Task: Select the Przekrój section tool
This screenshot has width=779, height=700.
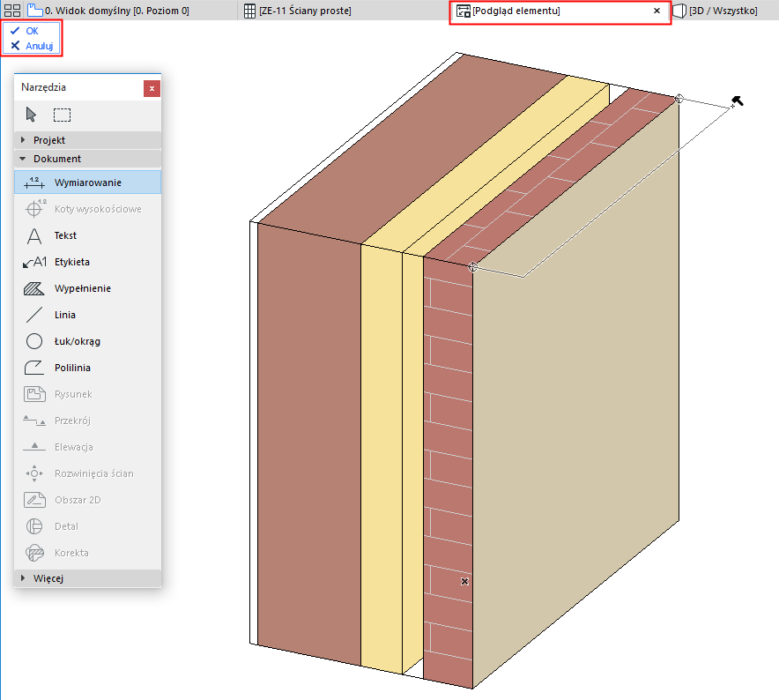Action: (x=88, y=421)
